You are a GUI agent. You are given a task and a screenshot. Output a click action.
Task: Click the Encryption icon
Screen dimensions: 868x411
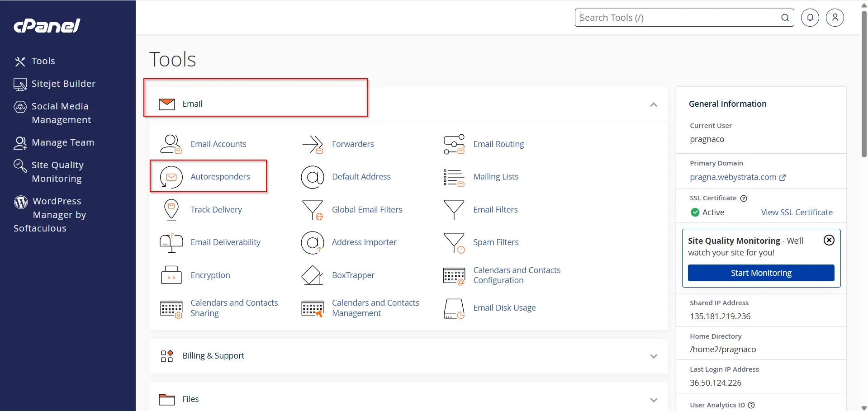[x=171, y=275]
